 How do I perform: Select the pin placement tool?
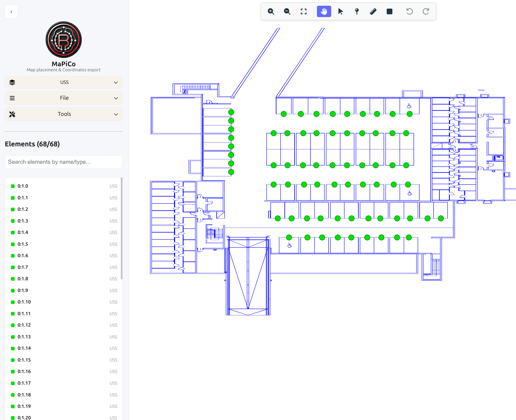pos(357,11)
